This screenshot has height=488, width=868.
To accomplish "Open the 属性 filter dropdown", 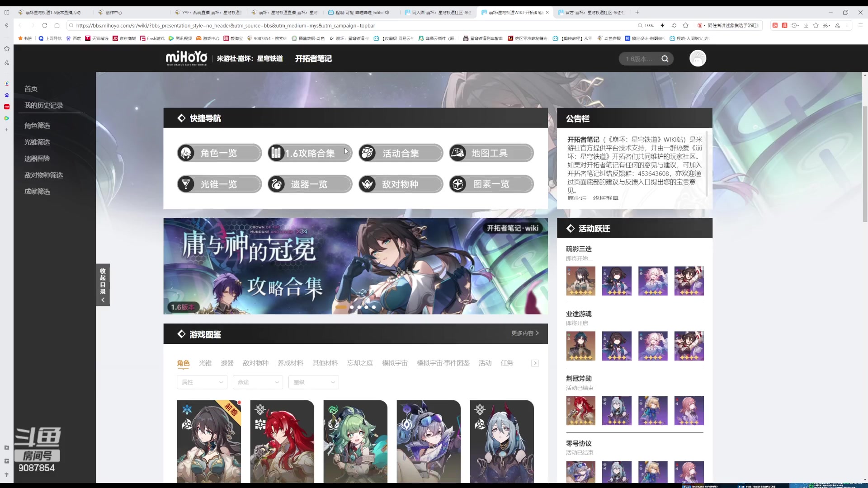I will (x=202, y=382).
